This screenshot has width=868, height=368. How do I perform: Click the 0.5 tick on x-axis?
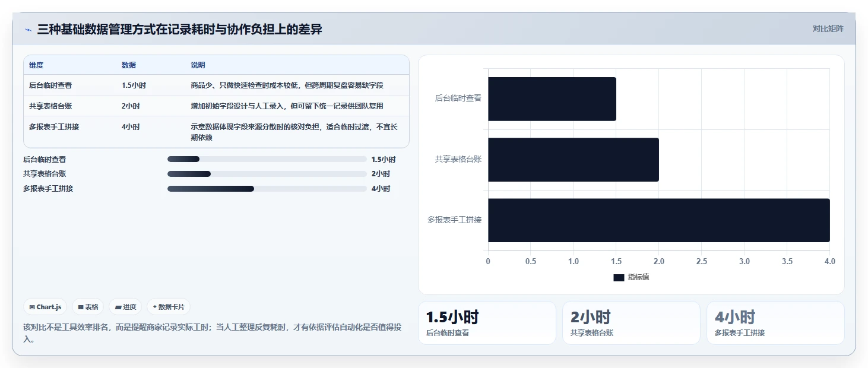(531, 261)
